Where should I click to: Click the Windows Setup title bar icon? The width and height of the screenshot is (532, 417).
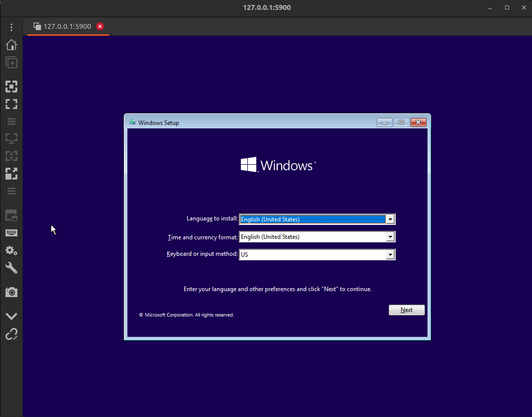[132, 122]
